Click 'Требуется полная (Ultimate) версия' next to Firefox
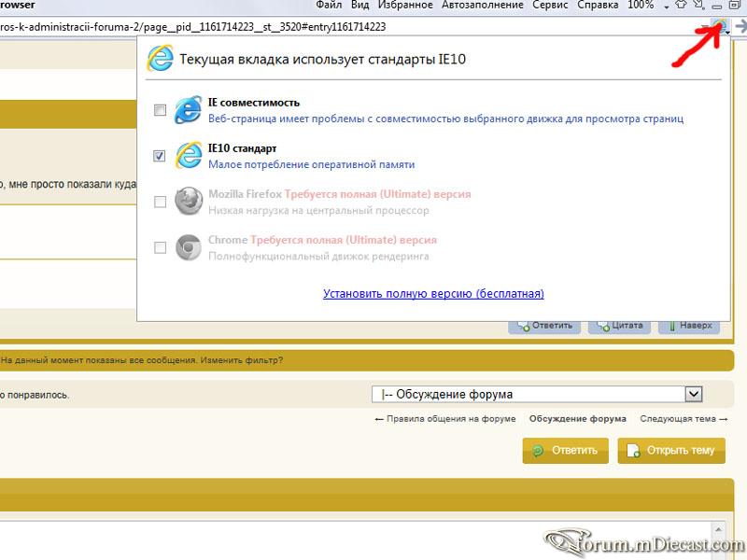The width and height of the screenshot is (747, 560). [378, 194]
